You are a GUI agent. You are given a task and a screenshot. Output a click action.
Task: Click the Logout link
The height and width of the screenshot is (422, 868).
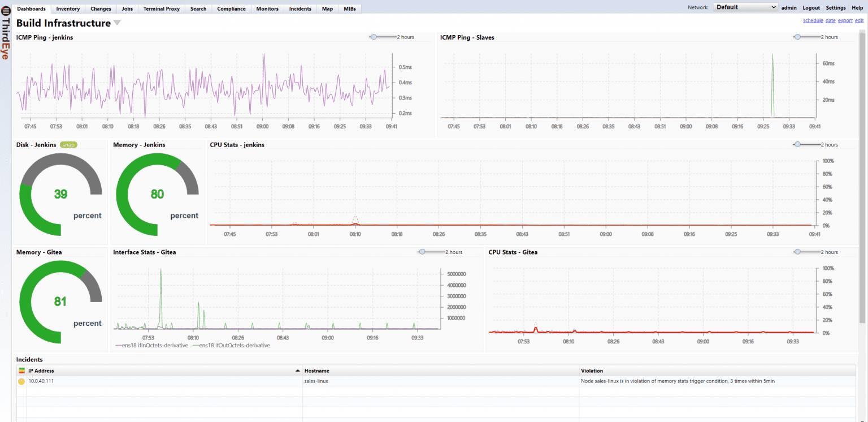click(x=811, y=8)
